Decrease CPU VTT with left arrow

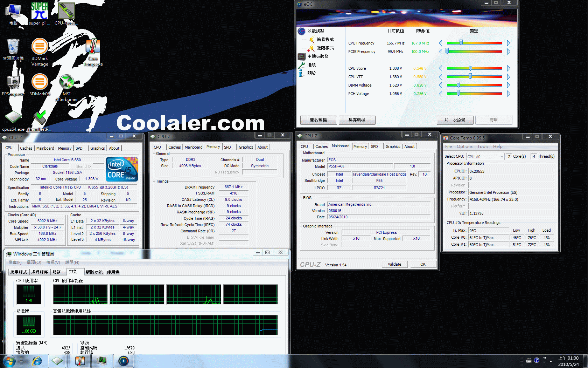click(x=440, y=77)
